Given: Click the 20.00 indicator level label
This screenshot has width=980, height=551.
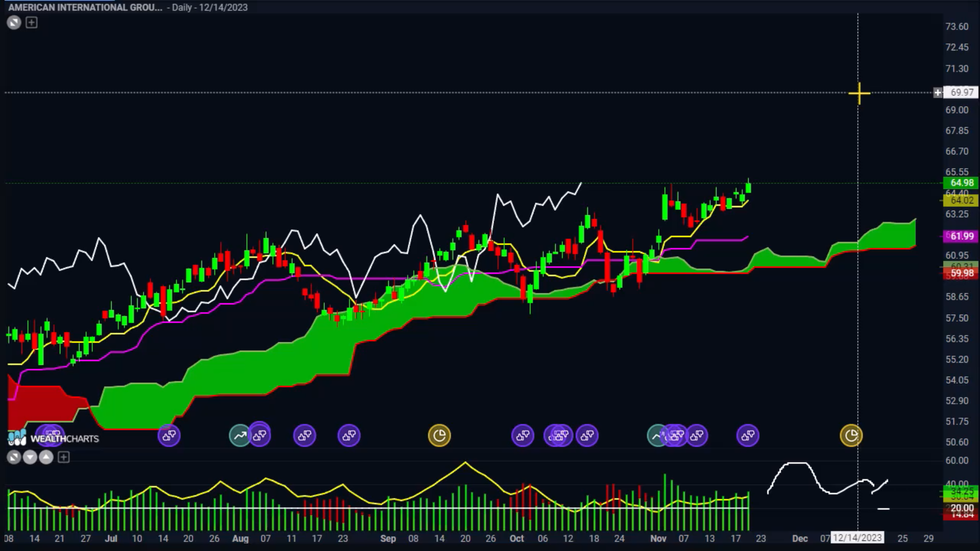Looking at the screenshot, I should pos(962,508).
